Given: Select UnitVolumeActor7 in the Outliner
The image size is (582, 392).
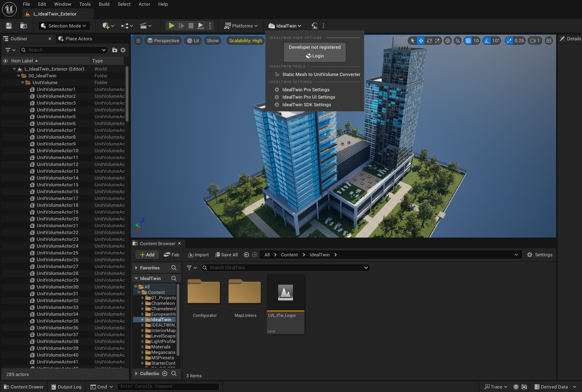Looking at the screenshot, I should point(56,130).
